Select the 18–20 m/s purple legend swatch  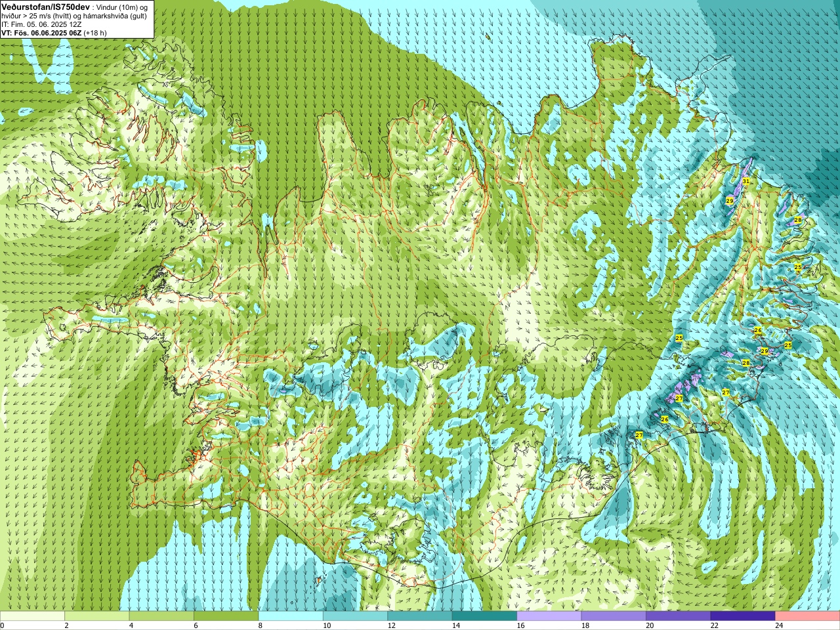614,616
